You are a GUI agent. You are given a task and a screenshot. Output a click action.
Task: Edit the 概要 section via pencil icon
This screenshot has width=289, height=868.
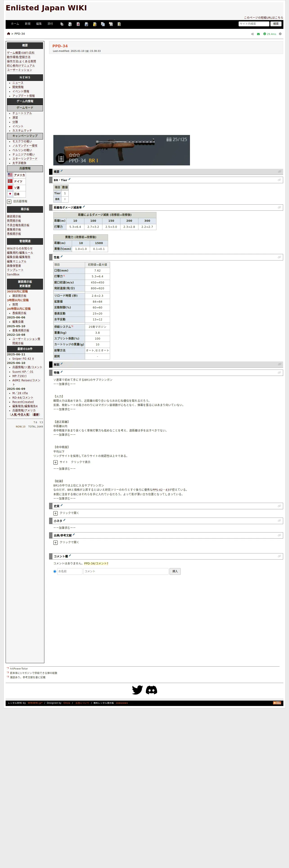(x=62, y=171)
